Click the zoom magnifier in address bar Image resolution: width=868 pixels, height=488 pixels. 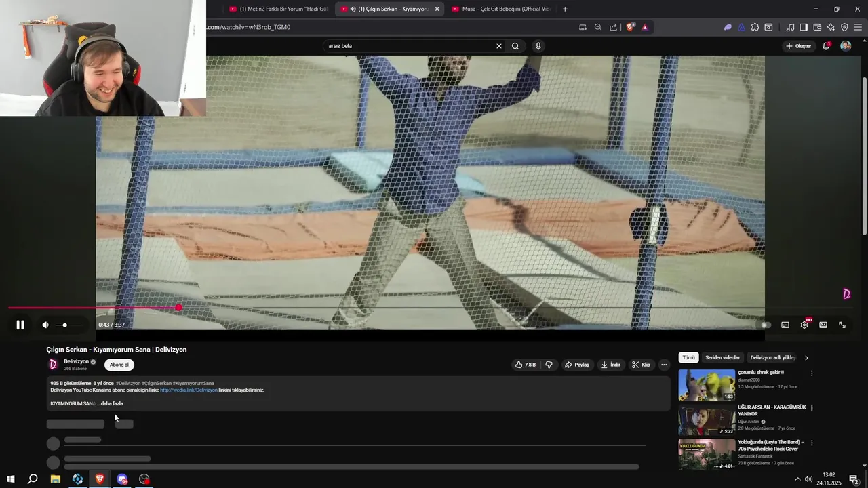coord(598,27)
